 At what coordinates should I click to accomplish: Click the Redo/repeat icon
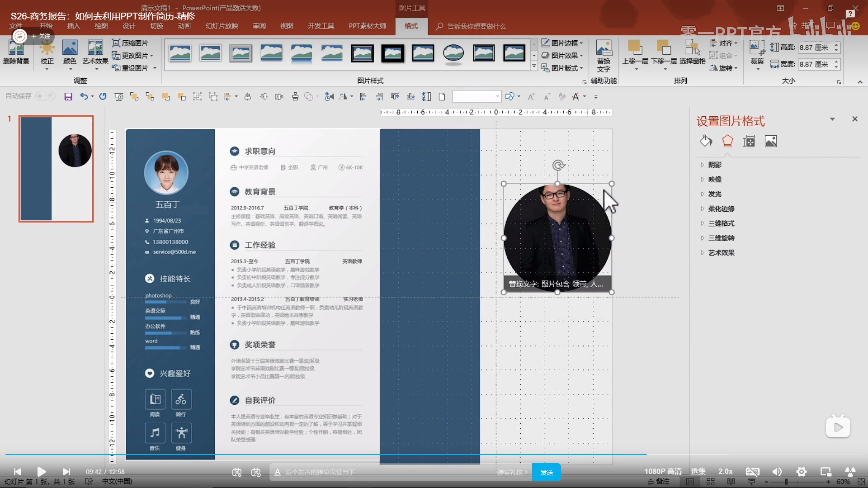103,96
